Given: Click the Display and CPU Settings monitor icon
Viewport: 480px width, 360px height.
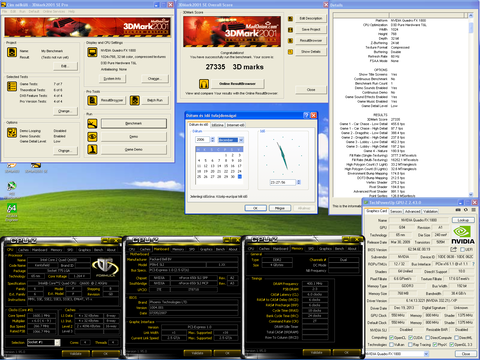Looking at the screenshot, I should click(92, 52).
